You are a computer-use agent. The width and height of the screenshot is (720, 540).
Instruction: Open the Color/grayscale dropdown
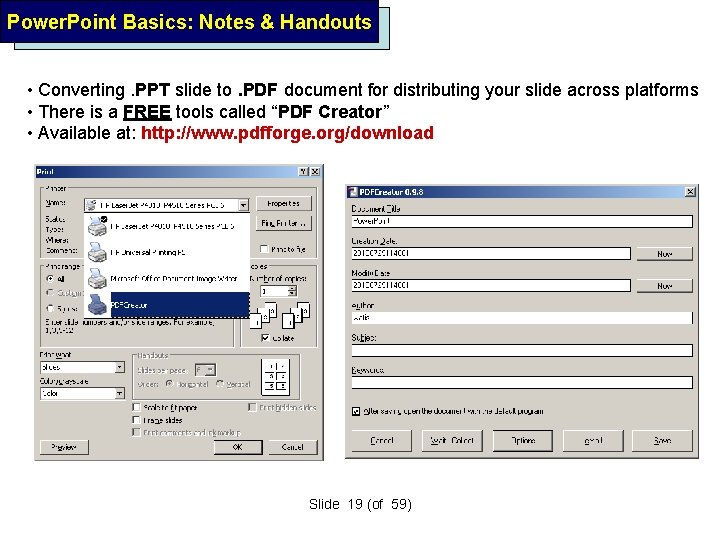coord(120,393)
